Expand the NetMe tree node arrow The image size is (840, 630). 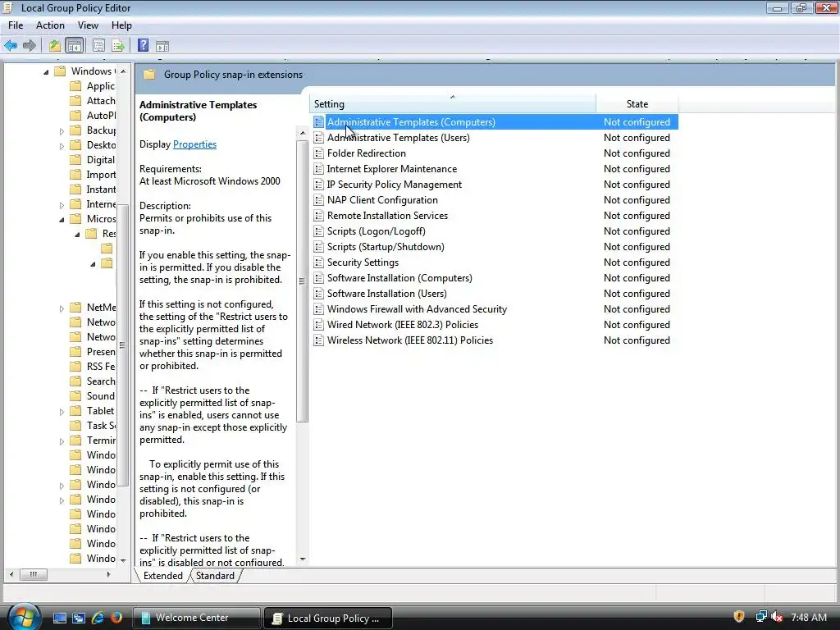(x=62, y=308)
